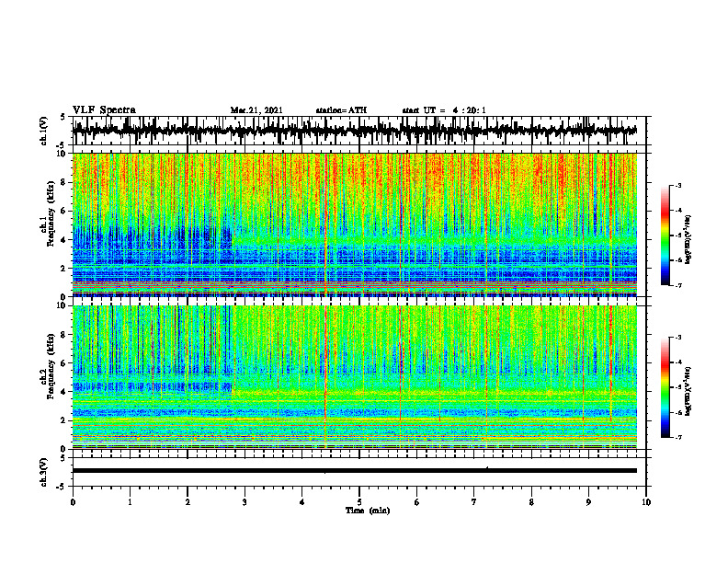The image size is (728, 563).
Task: Select the date text "Mar.21, 2021"
Action: coord(256,110)
